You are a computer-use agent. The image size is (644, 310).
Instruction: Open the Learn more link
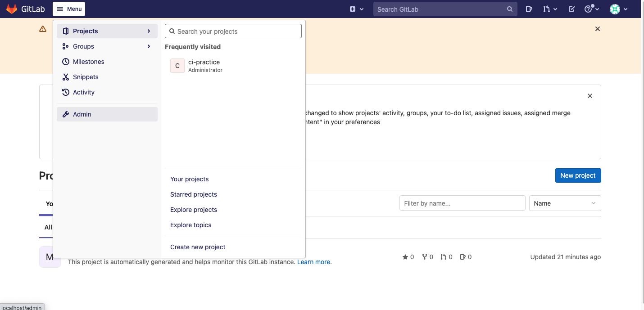click(x=313, y=261)
